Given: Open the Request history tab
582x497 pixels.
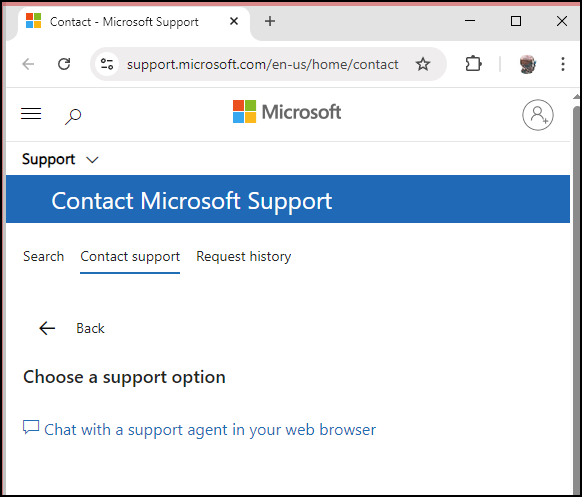Looking at the screenshot, I should pyautogui.click(x=243, y=256).
